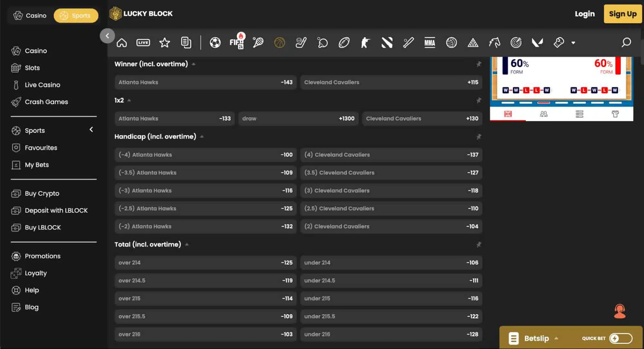Open the court view tab in match widget
The width and height of the screenshot is (644, 349).
[x=508, y=114]
